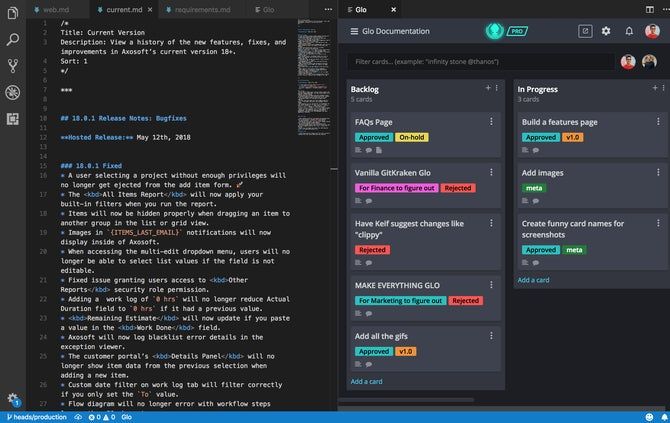Open Backlog column options menu

click(497, 88)
